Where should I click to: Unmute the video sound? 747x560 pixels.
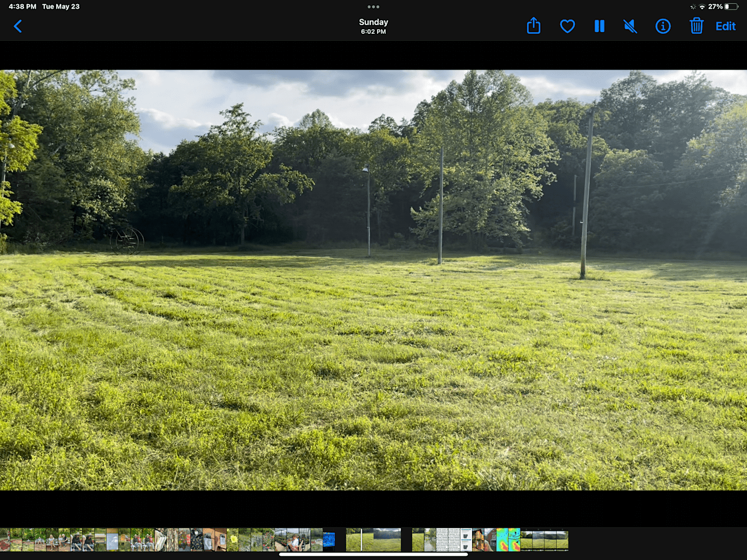[x=630, y=26]
